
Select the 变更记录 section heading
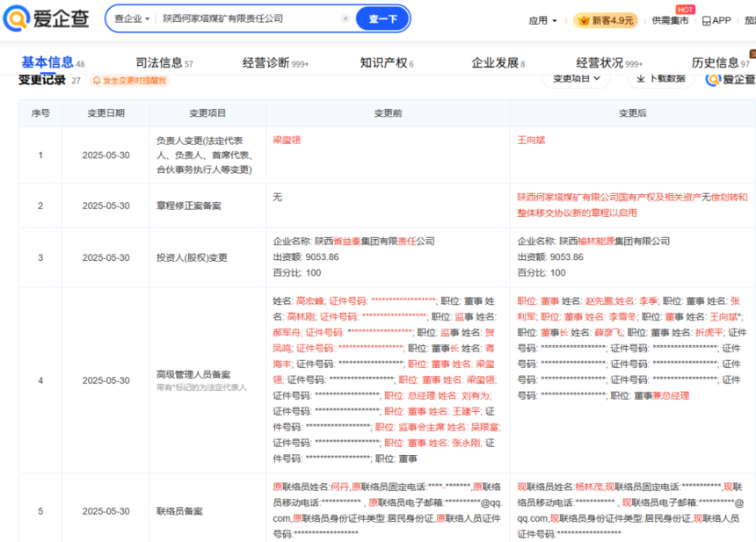click(42, 80)
